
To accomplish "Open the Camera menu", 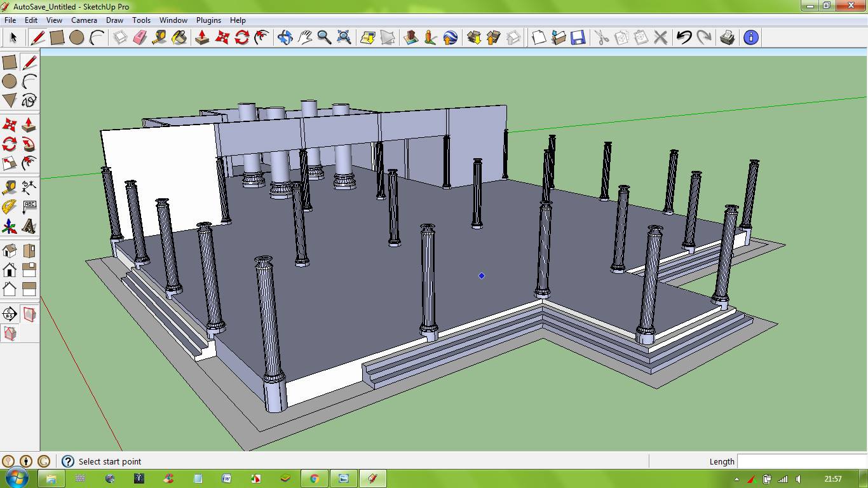I will pos(84,20).
